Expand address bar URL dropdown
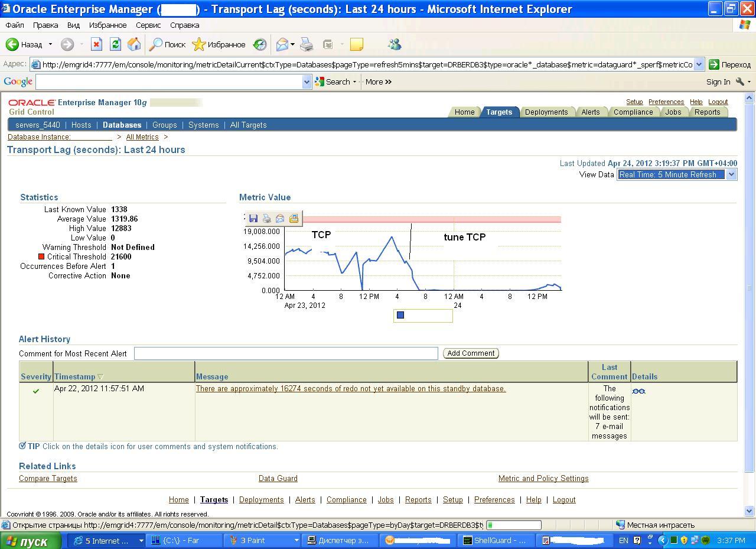 click(x=699, y=64)
